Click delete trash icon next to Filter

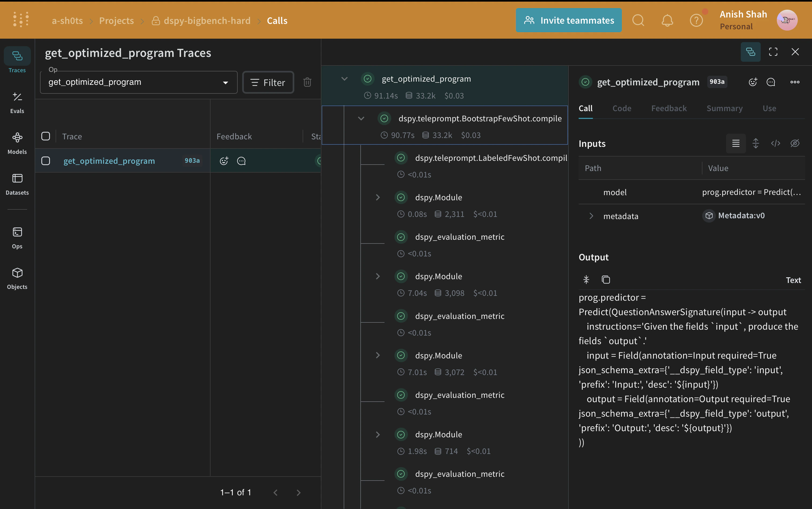307,82
